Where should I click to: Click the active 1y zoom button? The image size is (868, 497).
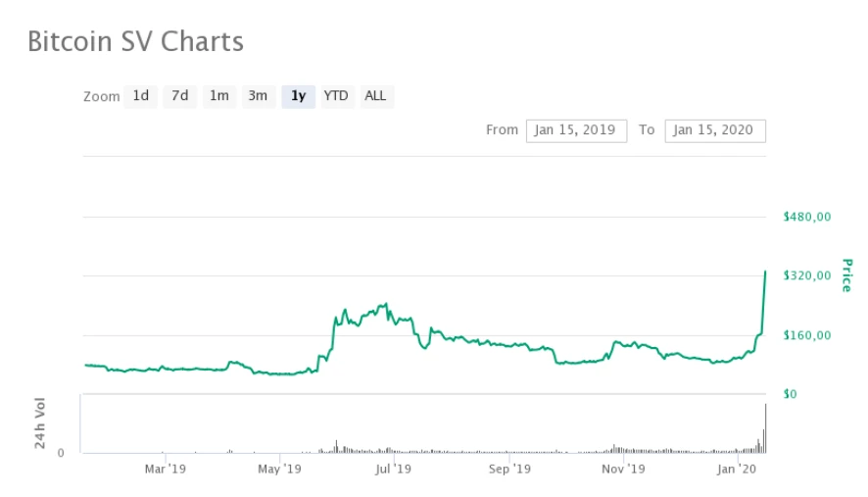coord(298,96)
